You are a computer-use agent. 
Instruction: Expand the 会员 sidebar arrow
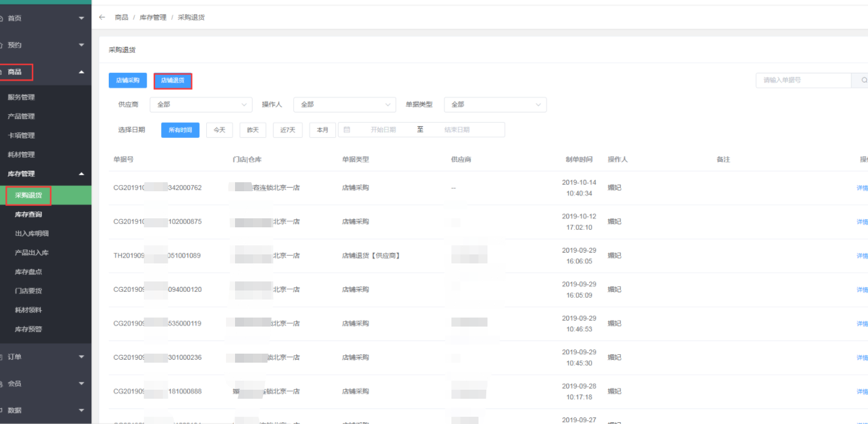tap(81, 384)
